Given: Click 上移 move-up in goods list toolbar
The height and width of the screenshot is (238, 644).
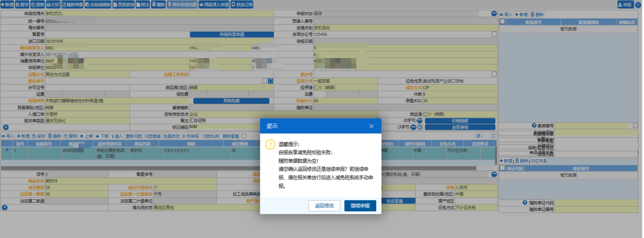Looking at the screenshot, I should pos(86,136).
